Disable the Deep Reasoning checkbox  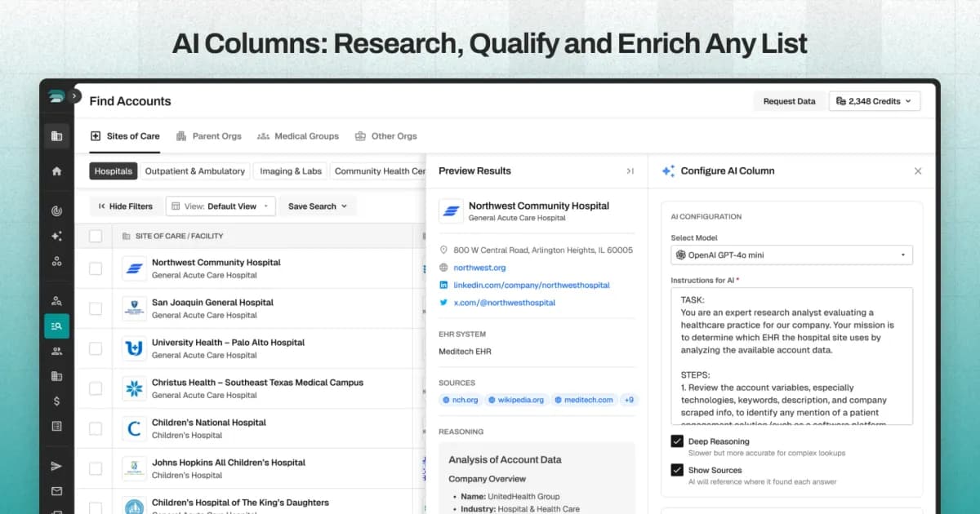[x=677, y=441]
